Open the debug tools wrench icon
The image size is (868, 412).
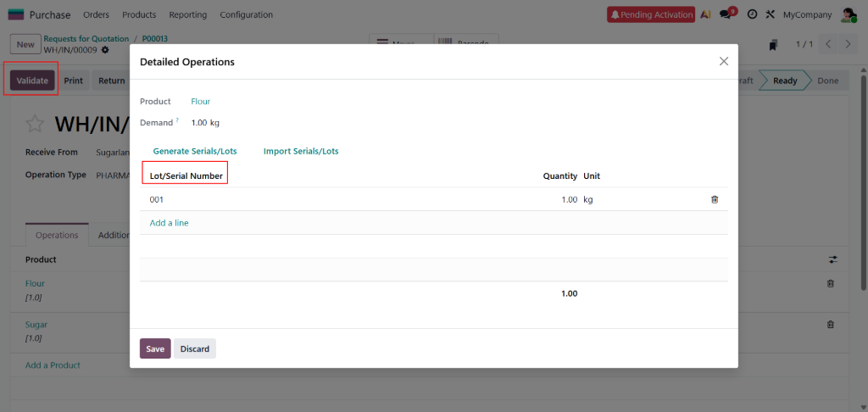770,14
